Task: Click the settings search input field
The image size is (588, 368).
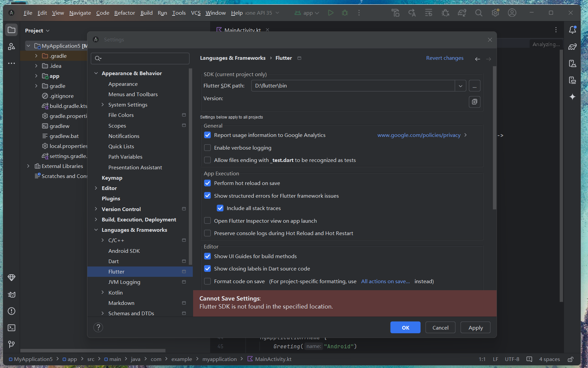Action: [x=140, y=58]
